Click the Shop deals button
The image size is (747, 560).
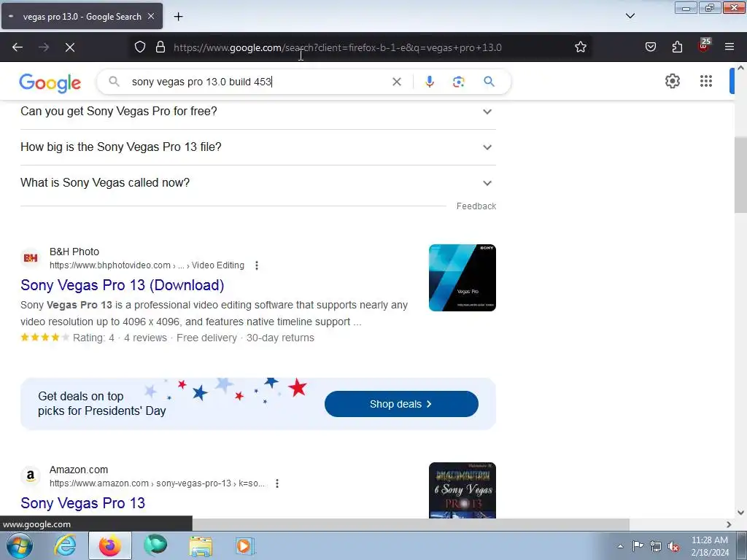[x=401, y=404]
